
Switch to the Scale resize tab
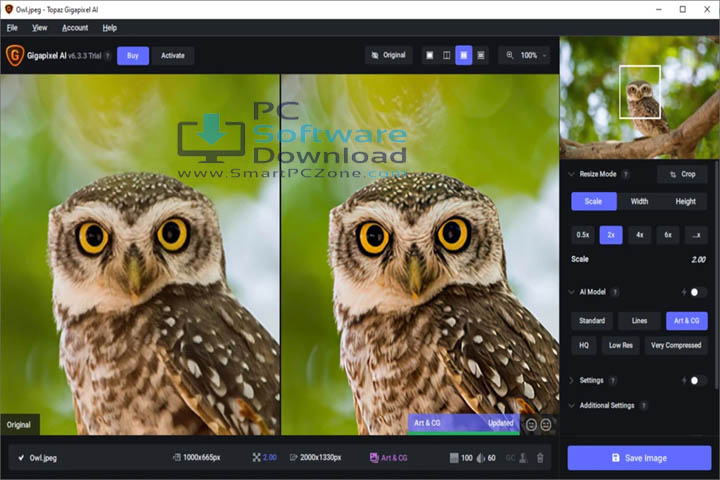pyautogui.click(x=594, y=201)
